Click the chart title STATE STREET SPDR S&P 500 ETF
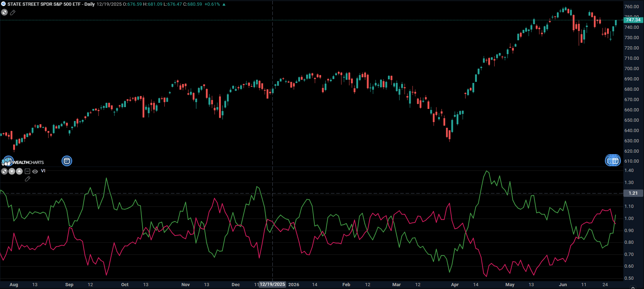 click(44, 4)
